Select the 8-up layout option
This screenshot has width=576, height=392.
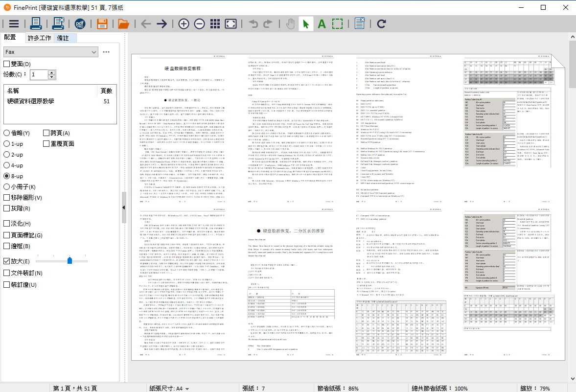click(7, 176)
